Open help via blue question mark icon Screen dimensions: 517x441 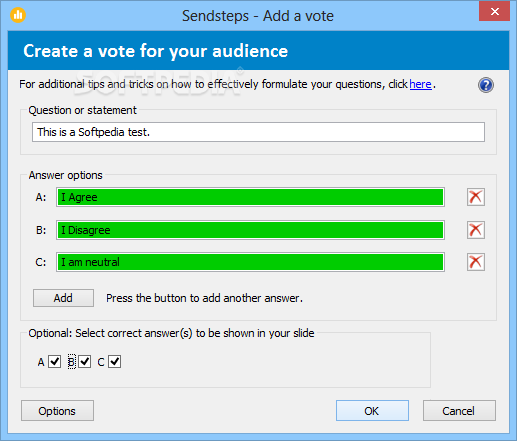(x=486, y=85)
